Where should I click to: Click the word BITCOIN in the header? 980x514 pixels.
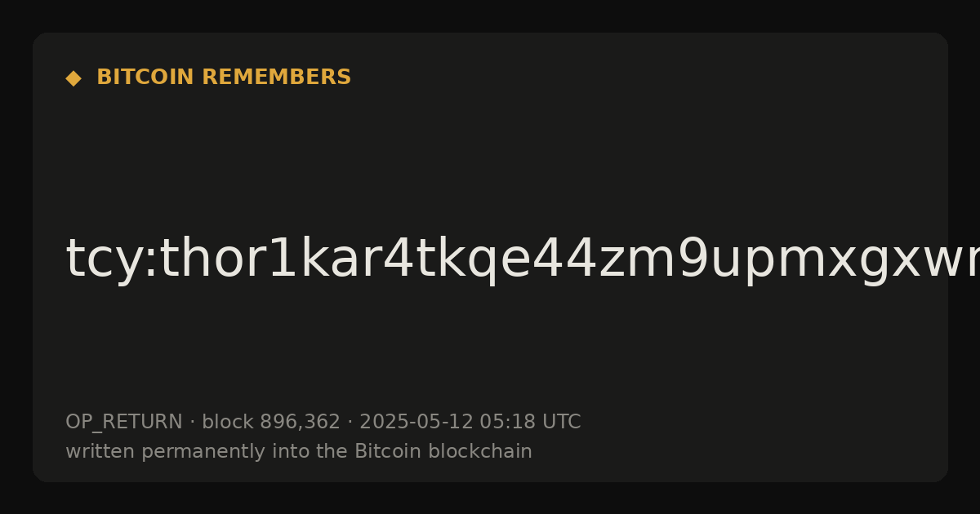pos(146,78)
